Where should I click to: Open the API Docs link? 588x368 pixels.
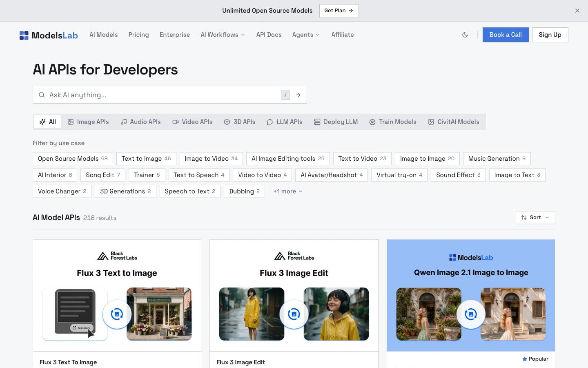(x=269, y=35)
